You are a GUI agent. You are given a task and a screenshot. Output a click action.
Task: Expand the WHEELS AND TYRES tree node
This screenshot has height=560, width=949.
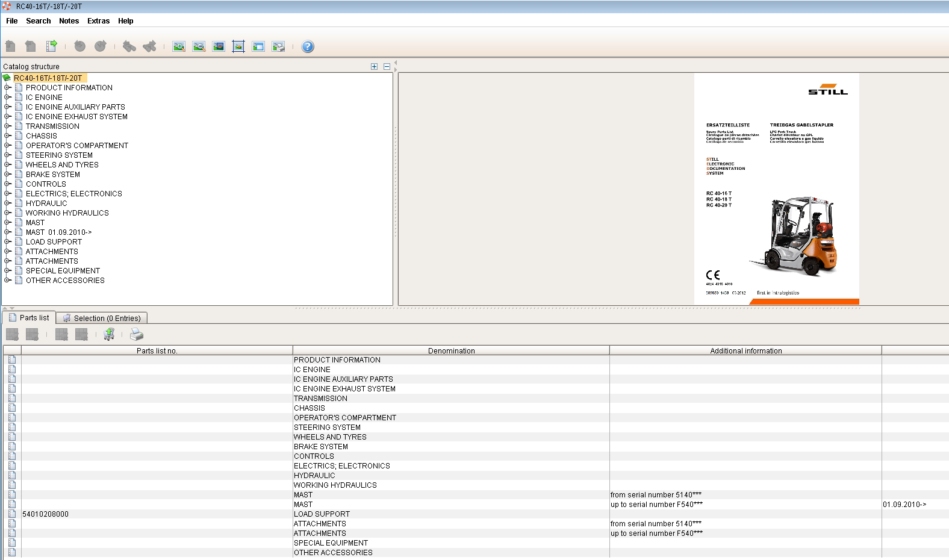pos(7,164)
